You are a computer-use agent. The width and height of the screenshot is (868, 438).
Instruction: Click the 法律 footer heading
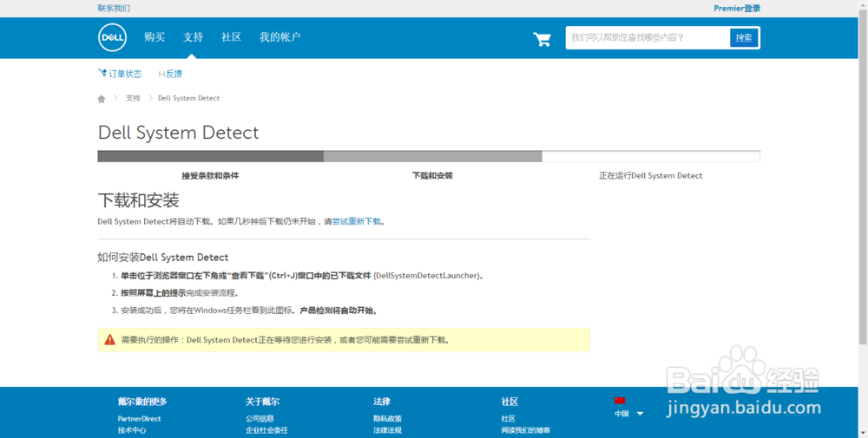coord(382,402)
